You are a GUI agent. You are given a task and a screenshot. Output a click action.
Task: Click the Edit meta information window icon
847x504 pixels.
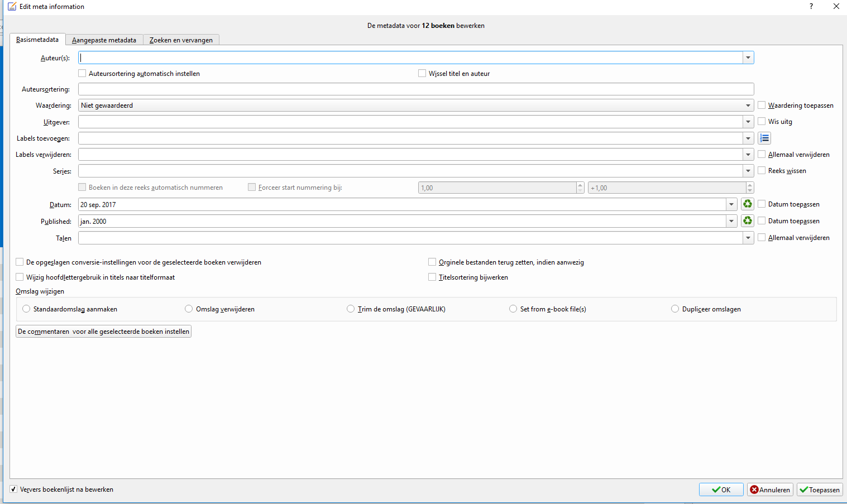pyautogui.click(x=12, y=7)
